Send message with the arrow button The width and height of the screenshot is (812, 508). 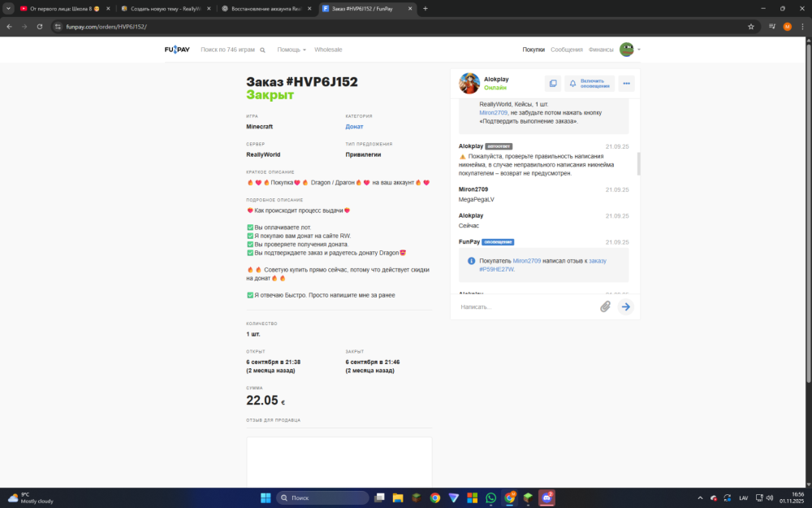pyautogui.click(x=625, y=307)
